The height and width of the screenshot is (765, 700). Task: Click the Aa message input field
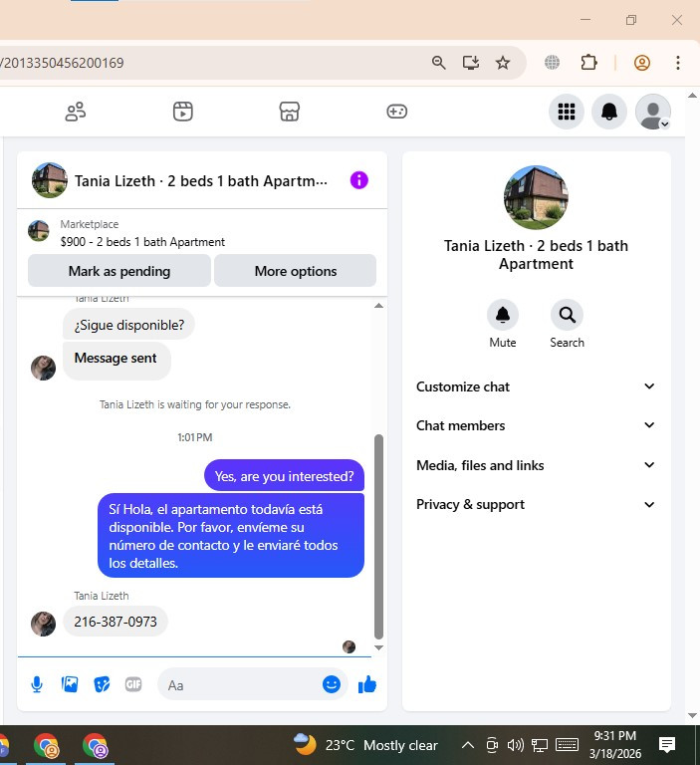tap(239, 685)
